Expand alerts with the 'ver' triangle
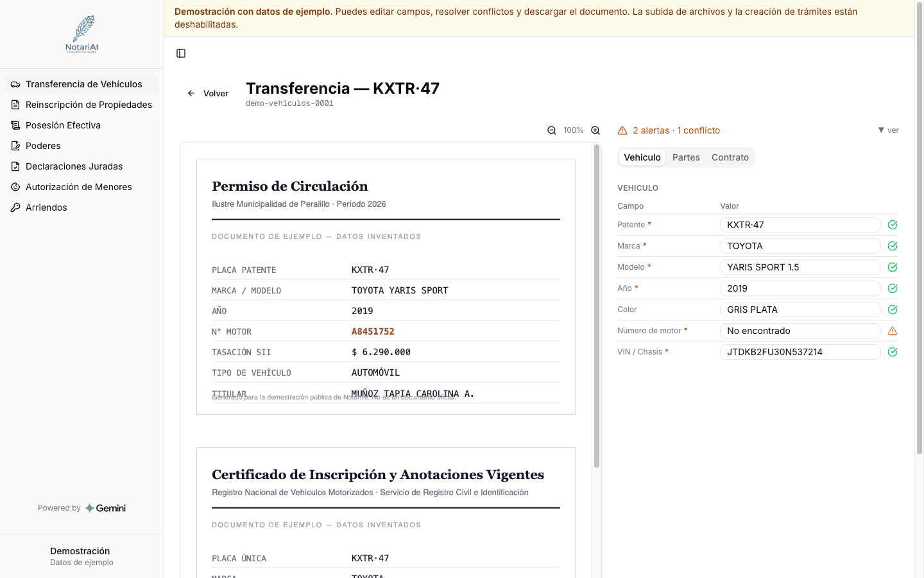The height and width of the screenshot is (578, 924). 888,130
